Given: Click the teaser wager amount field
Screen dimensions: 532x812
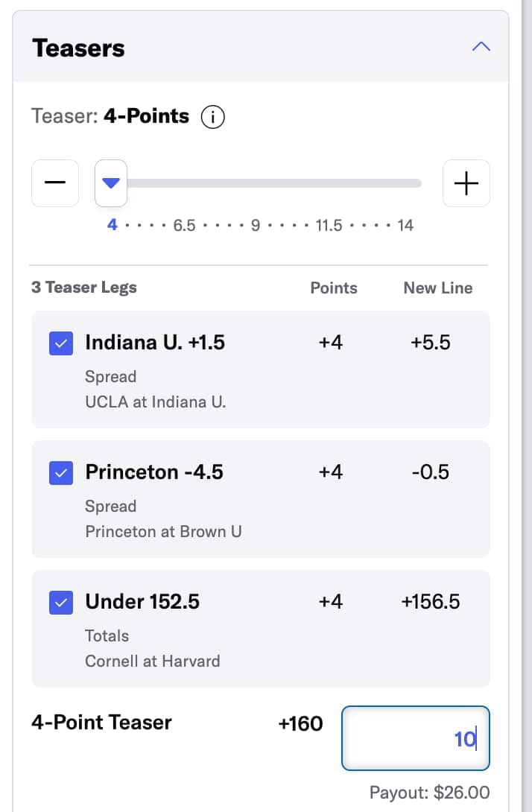Looking at the screenshot, I should click(x=415, y=738).
